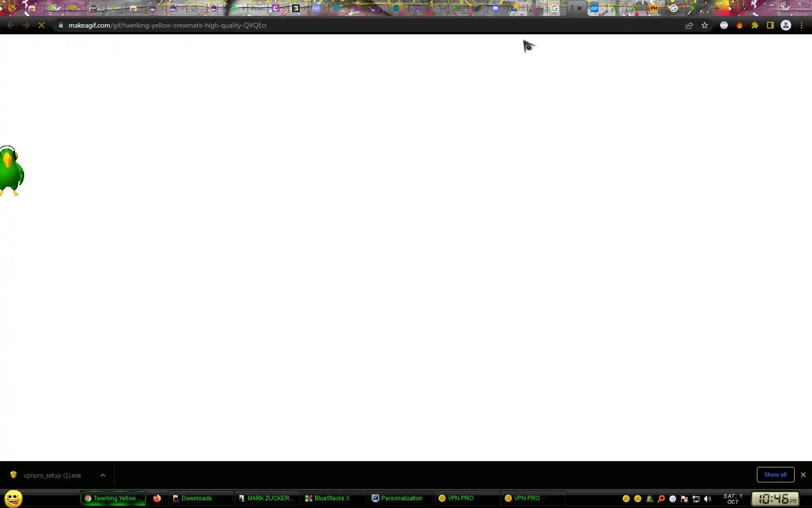Open the striped flag extension icon
Image resolution: width=812 pixels, height=508 pixels.
pyautogui.click(x=724, y=25)
